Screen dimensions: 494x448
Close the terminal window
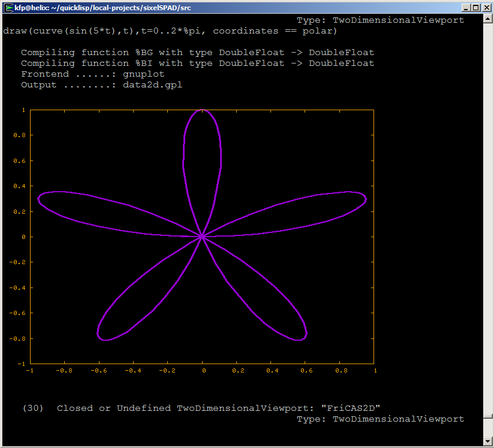(x=486, y=8)
